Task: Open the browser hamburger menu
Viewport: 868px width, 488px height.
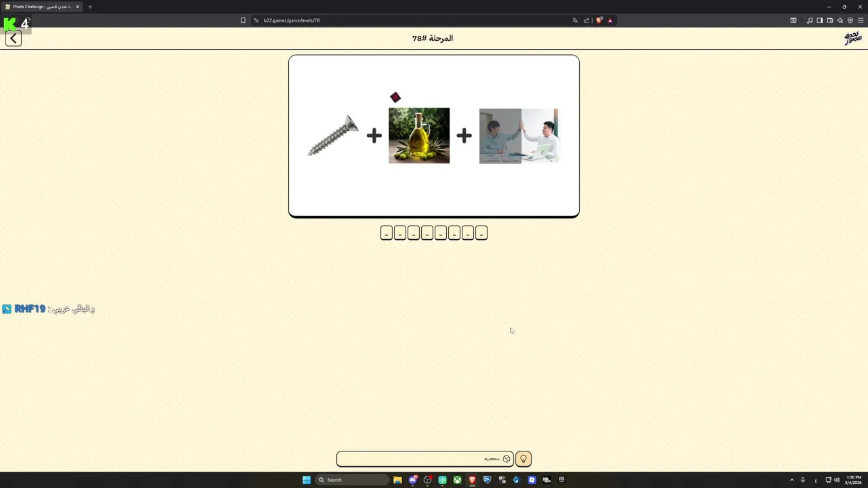Action: point(861,20)
